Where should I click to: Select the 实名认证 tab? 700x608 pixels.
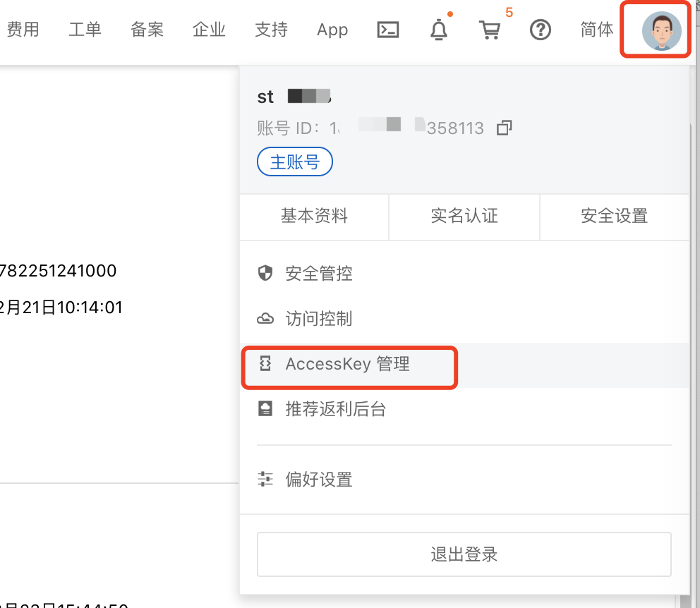click(x=464, y=216)
